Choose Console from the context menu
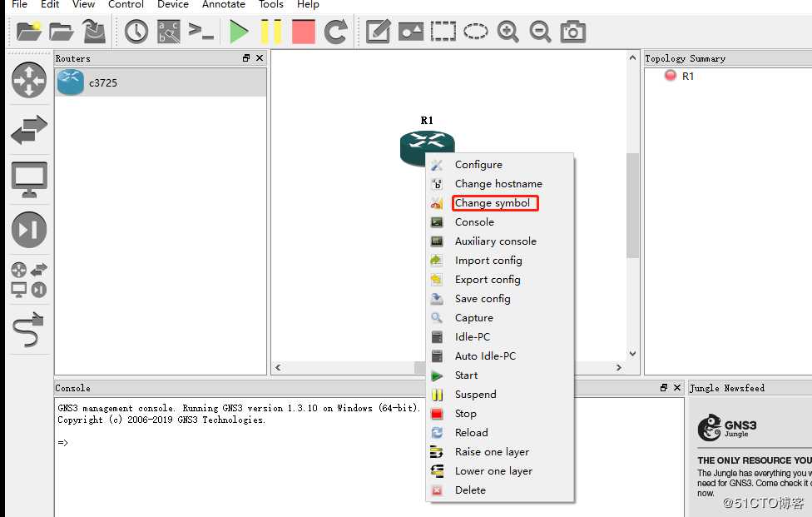Screen dimensions: 812x517 (x=500, y=222)
